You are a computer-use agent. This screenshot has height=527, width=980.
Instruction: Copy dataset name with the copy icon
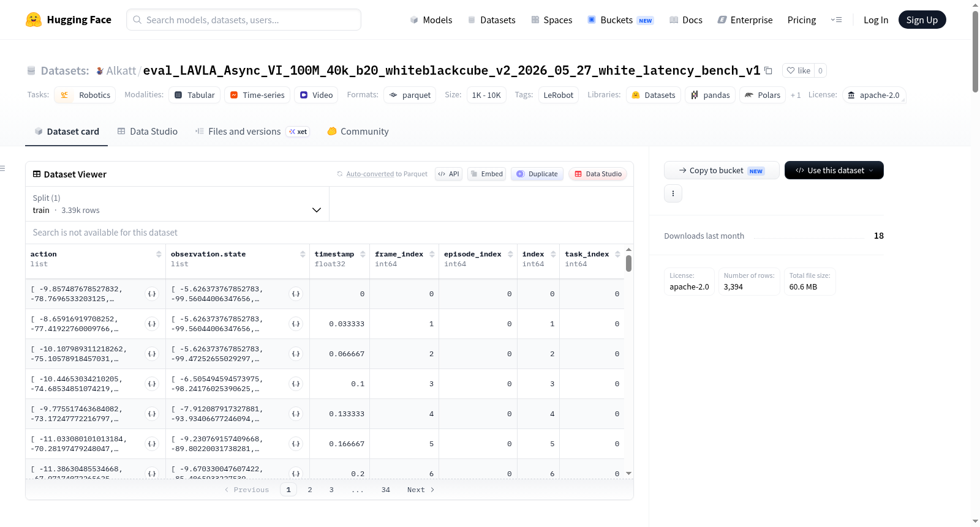point(768,70)
